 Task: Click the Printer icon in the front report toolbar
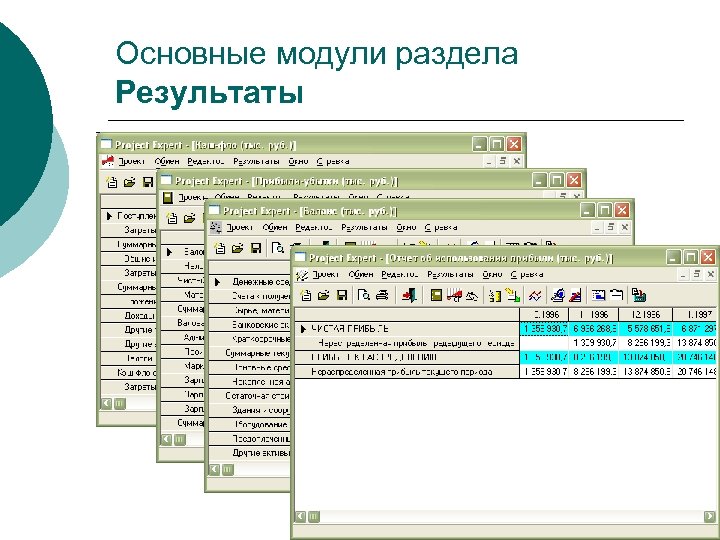coord(382,295)
